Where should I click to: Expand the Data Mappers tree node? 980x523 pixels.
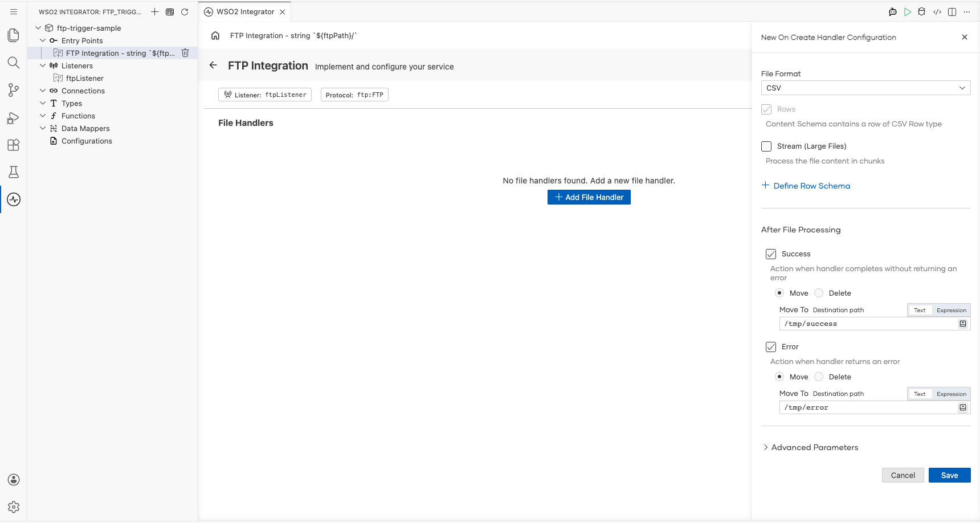tap(43, 128)
